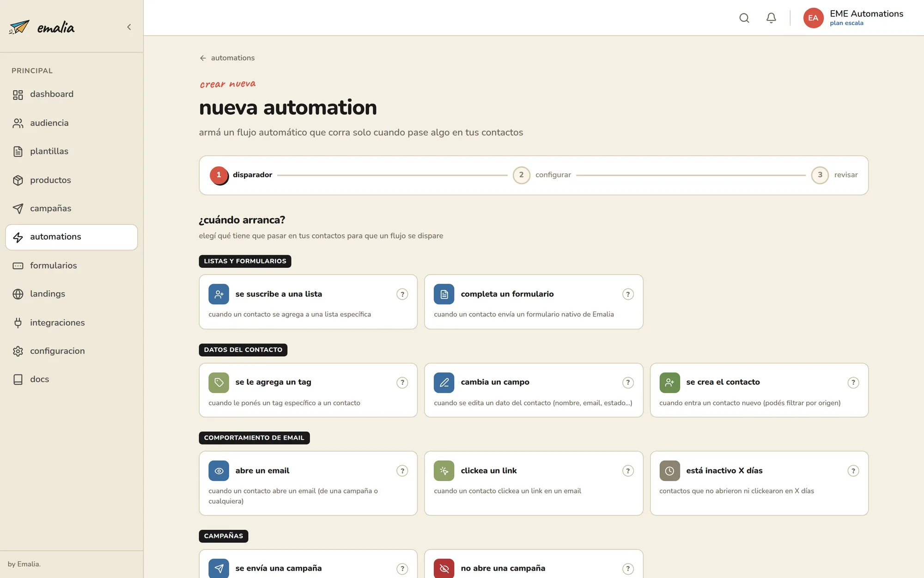Click the formularios input icon
This screenshot has height=578, width=924.
click(18, 266)
